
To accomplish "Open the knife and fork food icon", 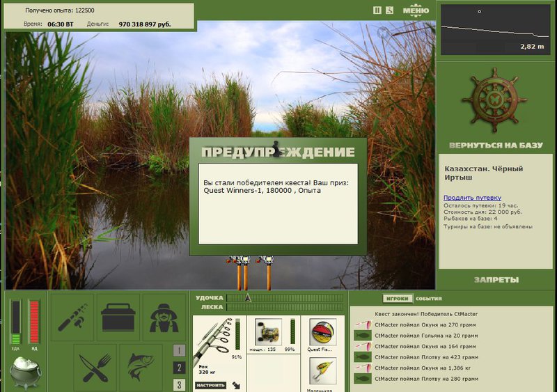I will (95, 368).
